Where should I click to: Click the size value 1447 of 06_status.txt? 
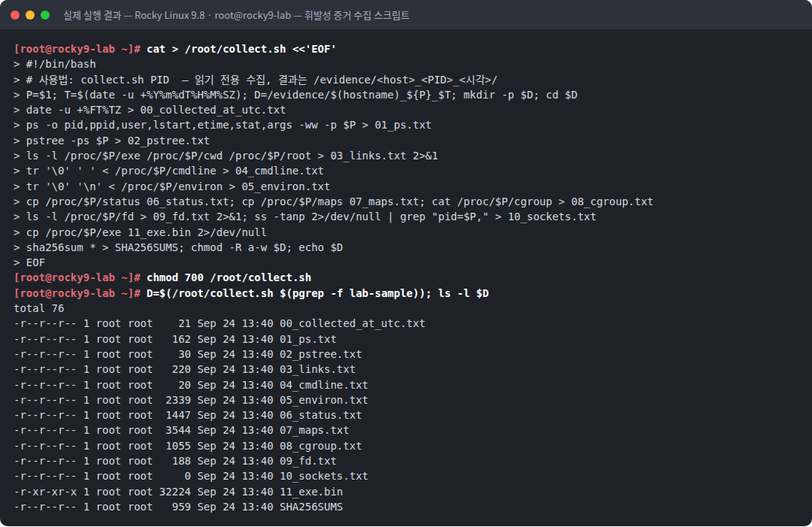pyautogui.click(x=178, y=415)
